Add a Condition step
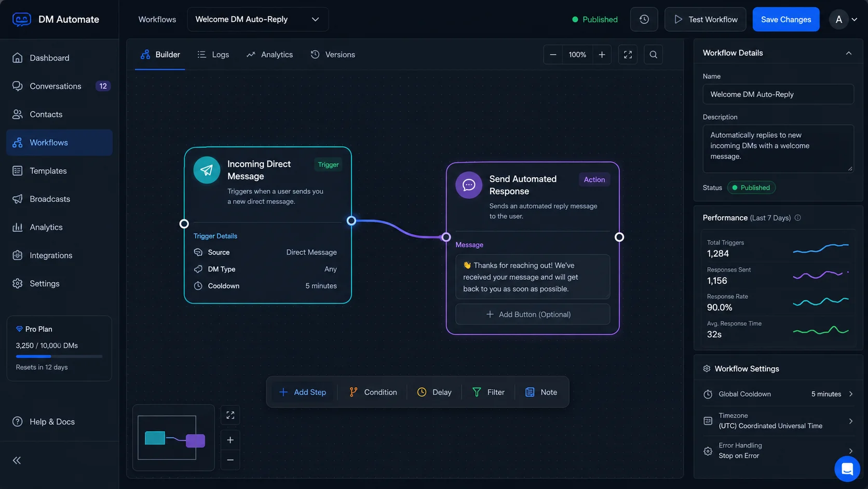 (x=373, y=392)
